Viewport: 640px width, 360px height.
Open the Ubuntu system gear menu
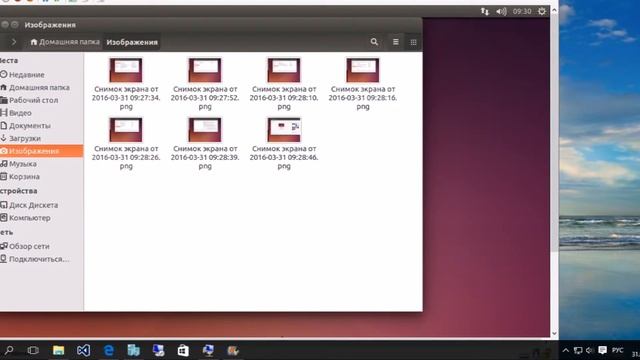[542, 11]
